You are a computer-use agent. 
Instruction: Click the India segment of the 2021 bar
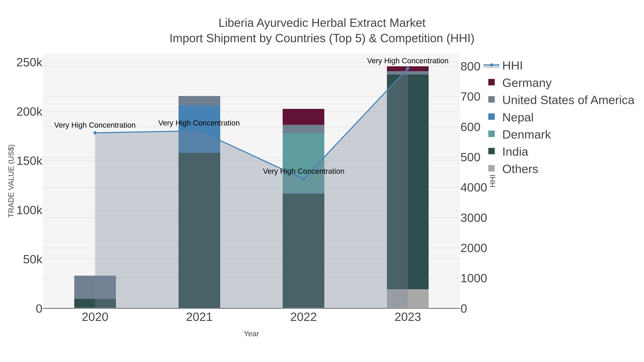(x=199, y=230)
